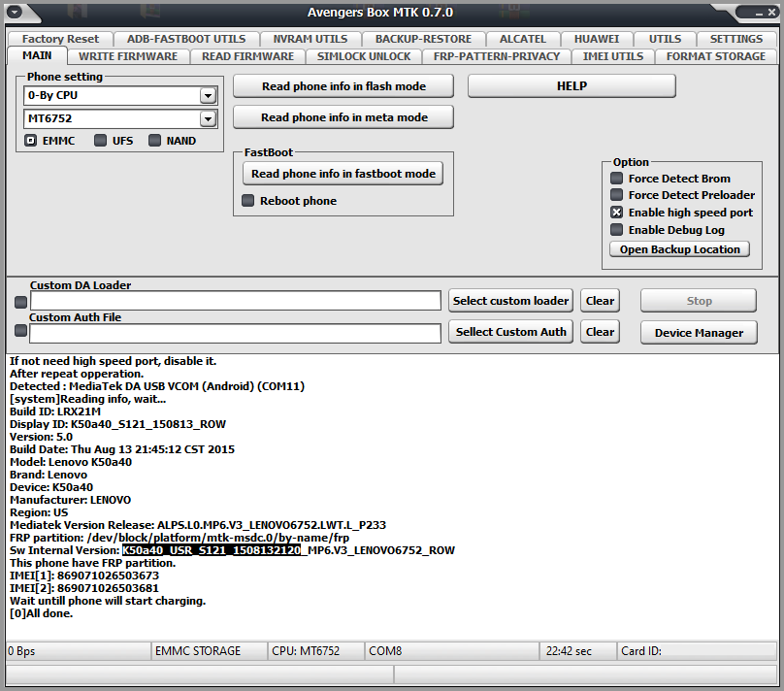Select the BACKUP-RESTORE tab
This screenshot has width=784, height=691.
coord(423,39)
